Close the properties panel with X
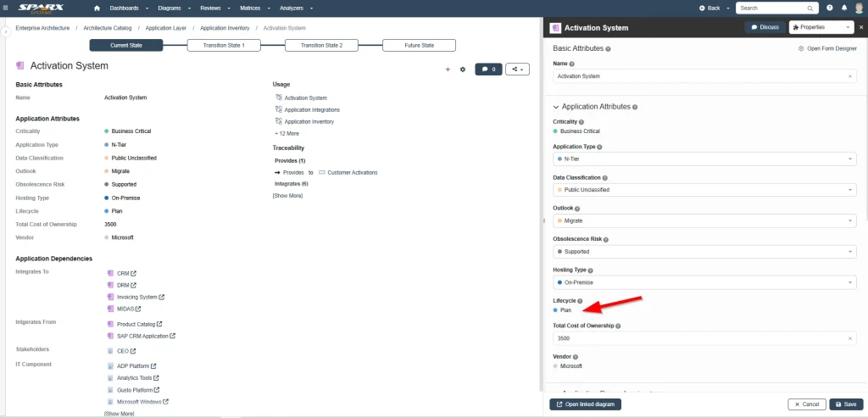Screen dimensions: 868x418 click(861, 27)
